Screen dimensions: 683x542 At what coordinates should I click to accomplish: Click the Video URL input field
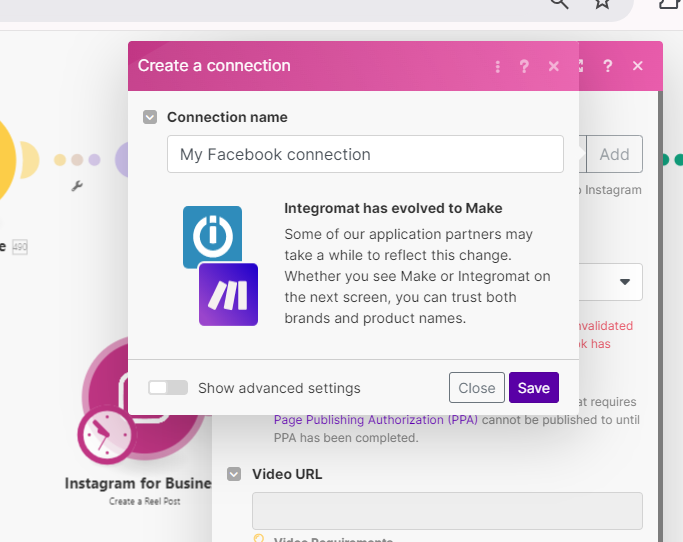click(x=447, y=511)
